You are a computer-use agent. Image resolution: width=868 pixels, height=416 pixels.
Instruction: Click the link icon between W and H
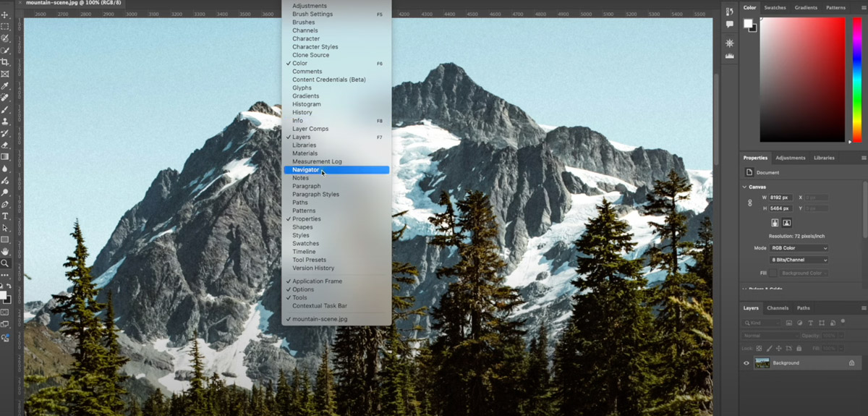749,203
